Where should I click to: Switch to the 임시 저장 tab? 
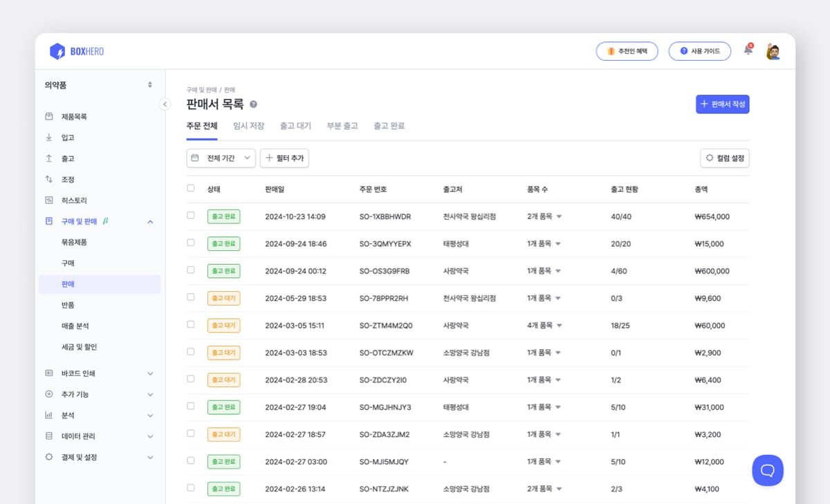click(x=248, y=126)
